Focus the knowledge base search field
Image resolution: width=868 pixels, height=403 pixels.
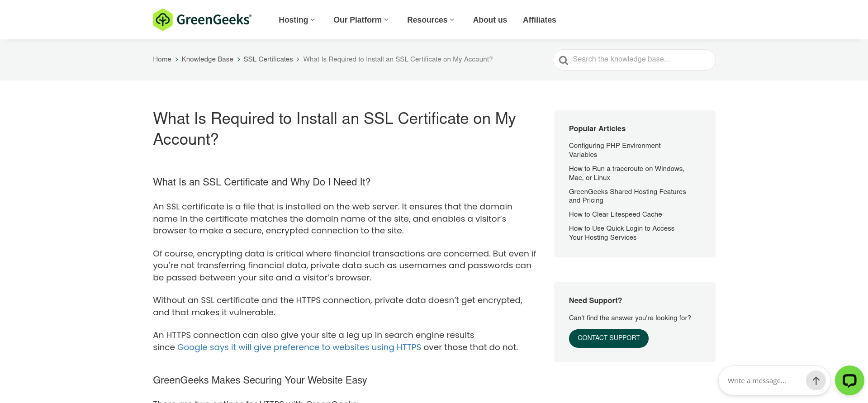point(634,60)
